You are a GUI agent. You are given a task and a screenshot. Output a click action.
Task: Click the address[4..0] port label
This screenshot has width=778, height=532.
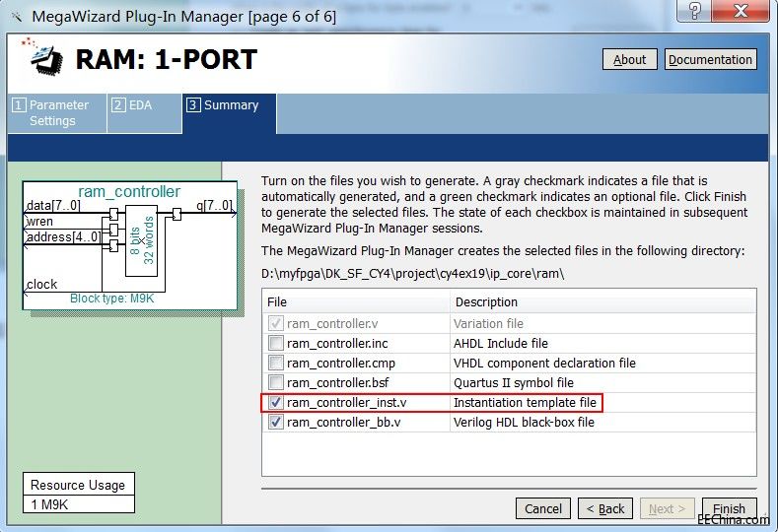pos(63,237)
